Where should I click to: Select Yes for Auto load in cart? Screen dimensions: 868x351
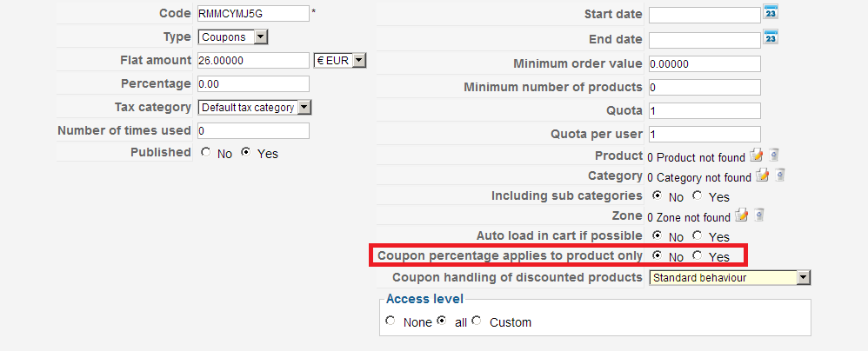(697, 235)
